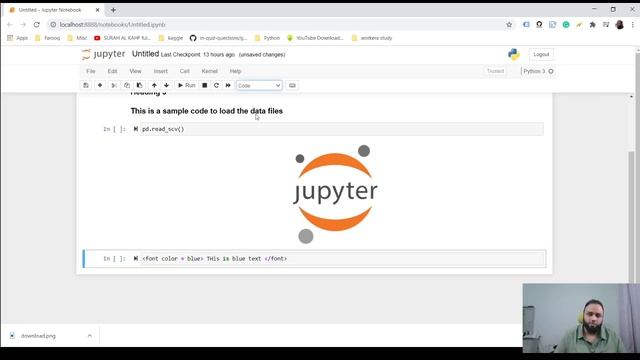
Task: Click the Logout button
Action: [x=541, y=54]
